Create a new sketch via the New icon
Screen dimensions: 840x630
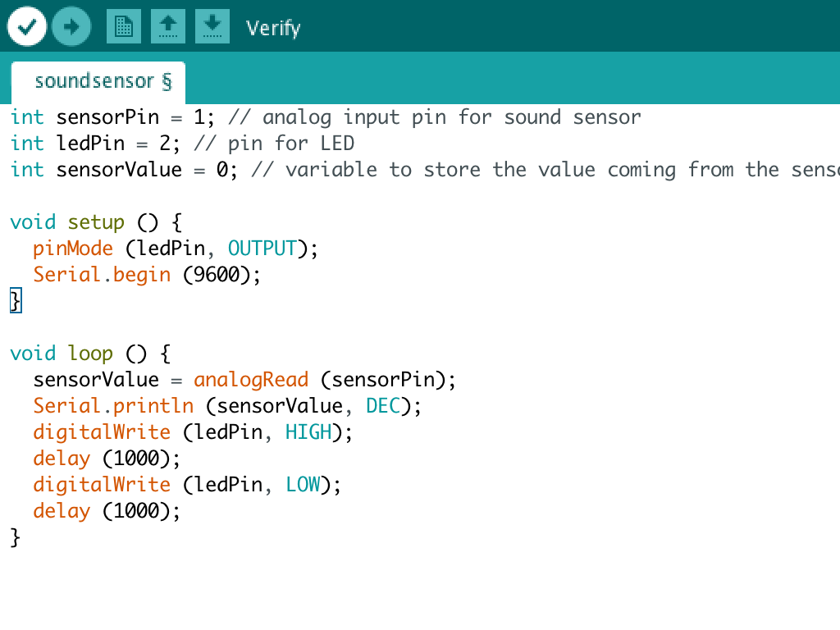point(124,26)
